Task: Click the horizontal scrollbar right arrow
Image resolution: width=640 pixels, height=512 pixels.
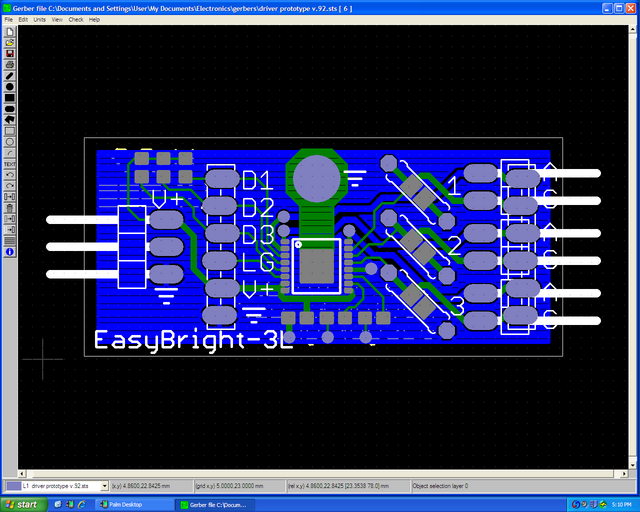Action: [624, 474]
